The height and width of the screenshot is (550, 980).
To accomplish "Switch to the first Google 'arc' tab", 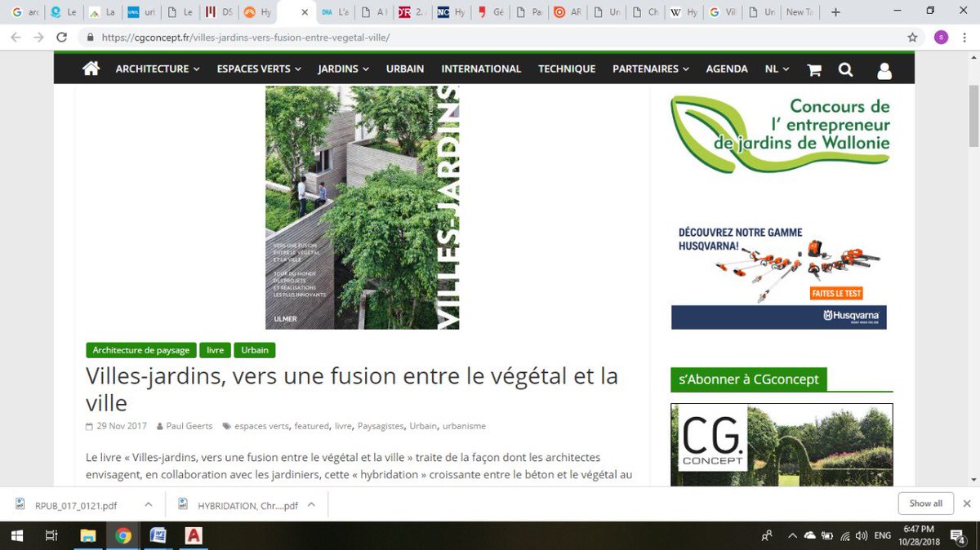I will click(x=25, y=12).
